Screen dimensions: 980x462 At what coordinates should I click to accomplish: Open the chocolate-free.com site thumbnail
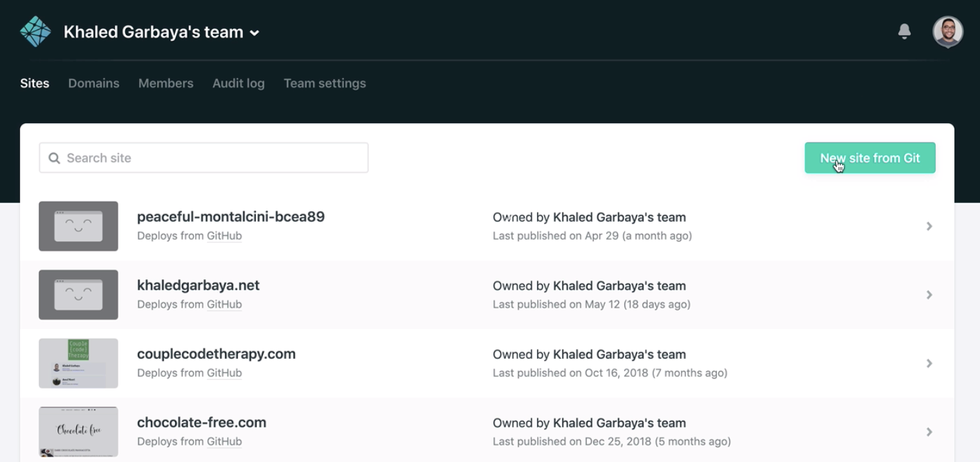point(78,432)
